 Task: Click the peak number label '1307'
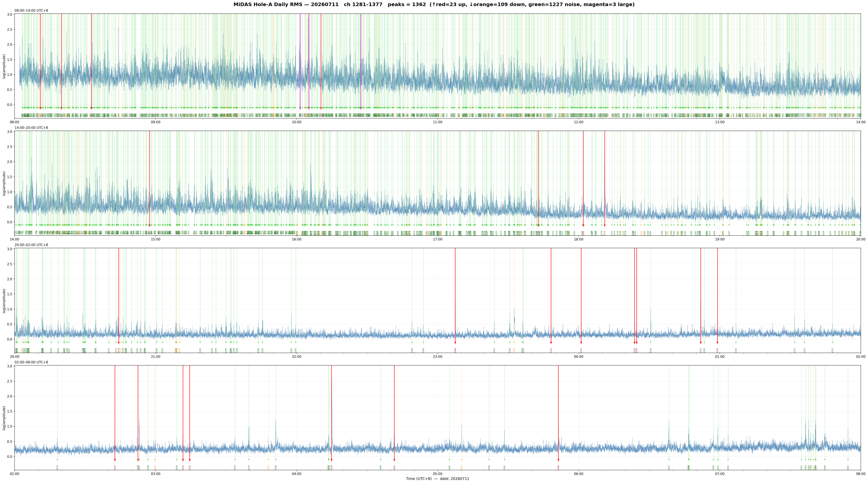(x=494, y=350)
